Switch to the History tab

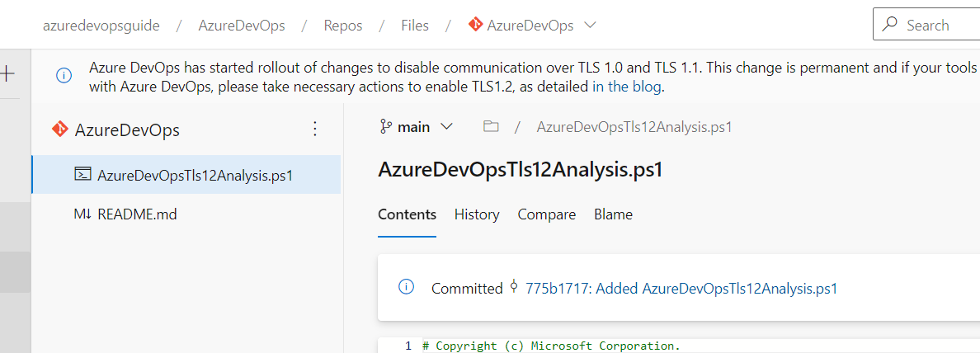tap(477, 215)
